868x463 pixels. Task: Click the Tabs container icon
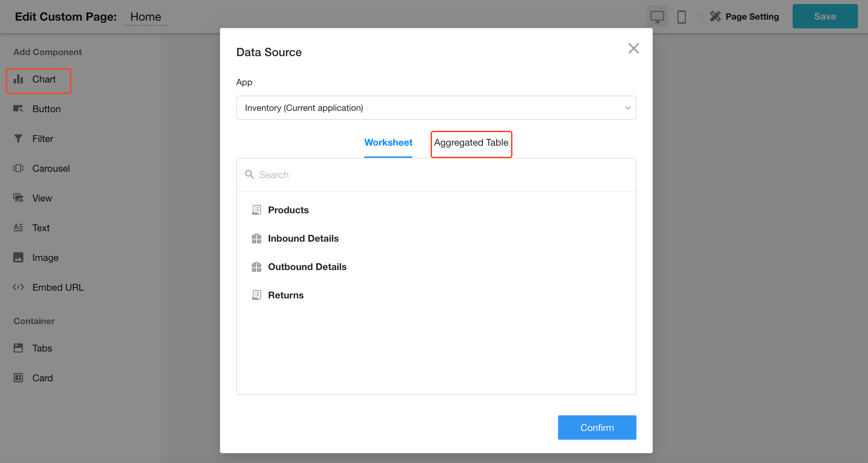click(x=18, y=348)
